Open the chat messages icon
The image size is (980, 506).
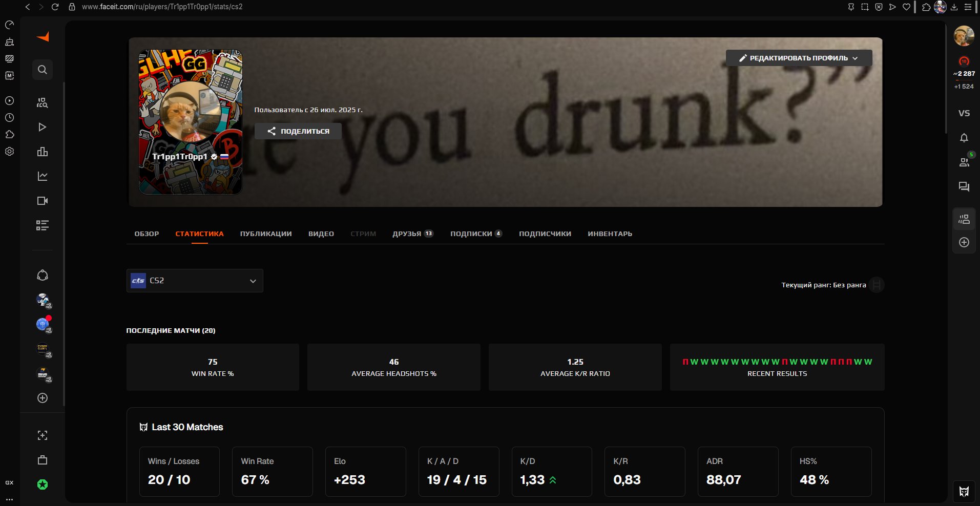pos(964,186)
